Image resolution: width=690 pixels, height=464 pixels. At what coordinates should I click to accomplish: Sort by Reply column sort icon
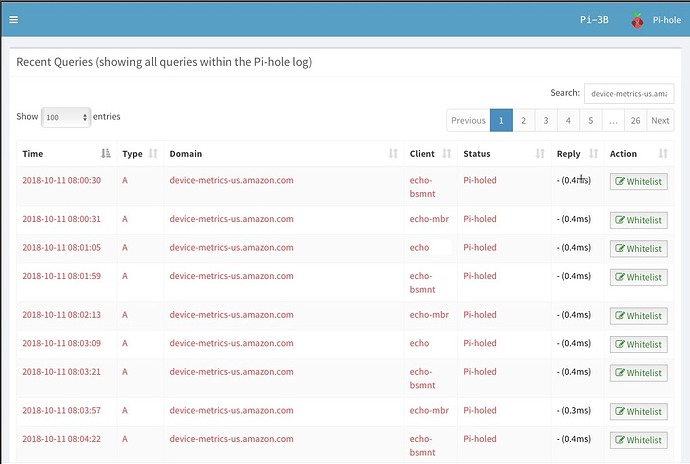[593, 154]
